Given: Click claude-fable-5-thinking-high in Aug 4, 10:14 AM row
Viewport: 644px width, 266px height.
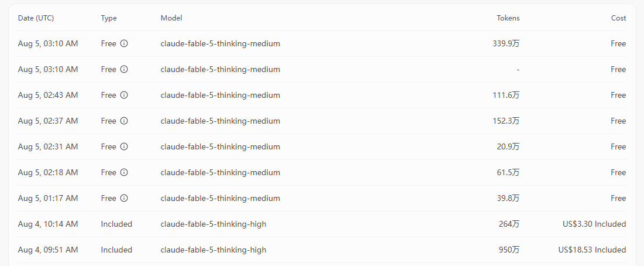Looking at the screenshot, I should (213, 224).
